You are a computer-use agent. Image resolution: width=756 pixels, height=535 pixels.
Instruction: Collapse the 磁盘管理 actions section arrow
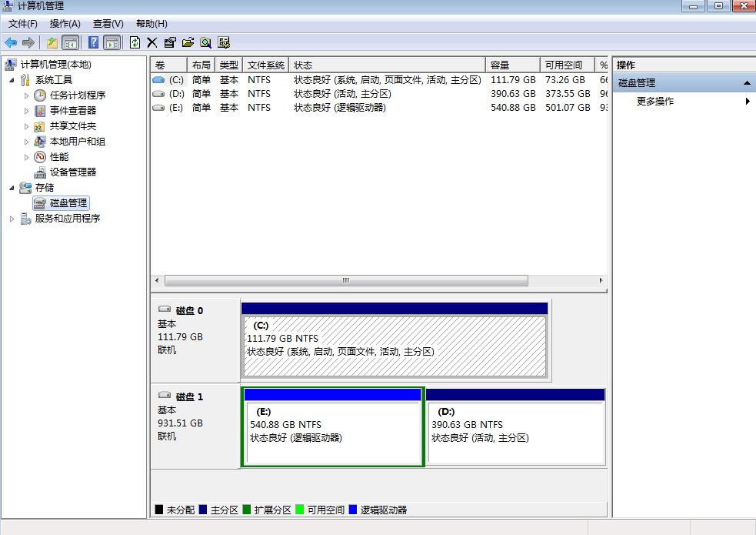point(747,83)
